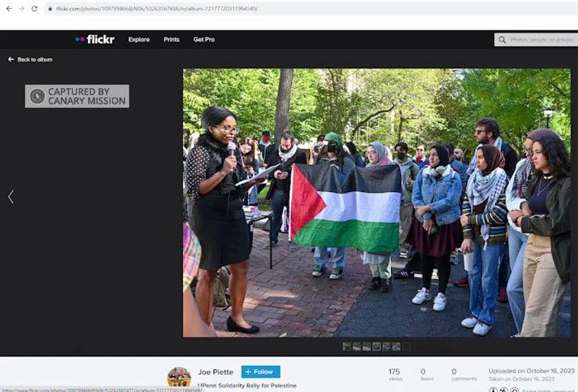Click the Flickr logo

(x=95, y=40)
